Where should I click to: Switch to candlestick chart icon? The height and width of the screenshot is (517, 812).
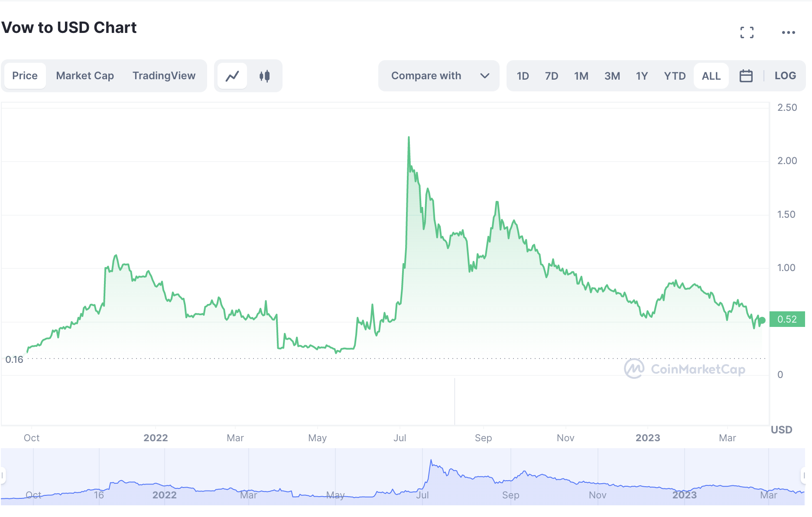(x=265, y=76)
